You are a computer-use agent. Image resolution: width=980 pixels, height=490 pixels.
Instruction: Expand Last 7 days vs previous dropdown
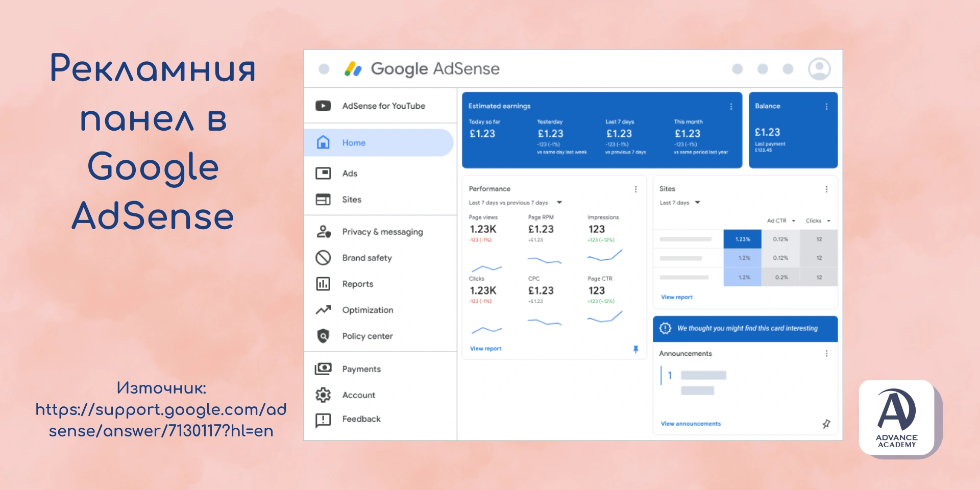tap(559, 203)
